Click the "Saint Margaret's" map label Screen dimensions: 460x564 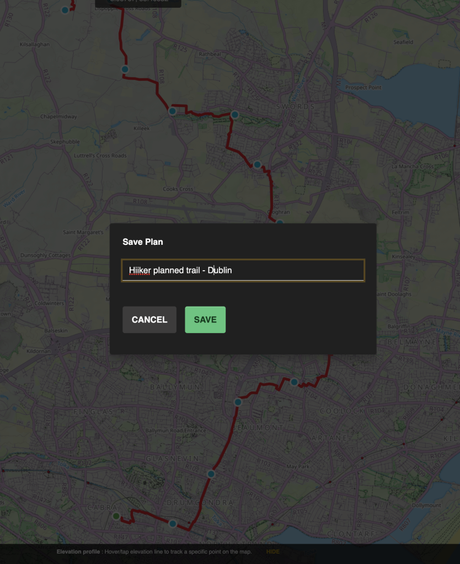tap(83, 232)
